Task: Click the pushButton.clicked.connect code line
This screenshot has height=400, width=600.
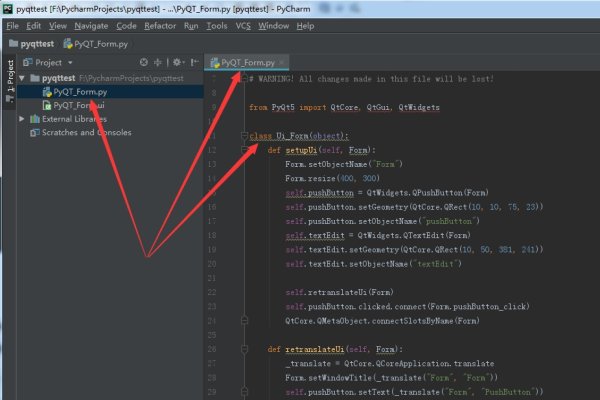Action: click(x=407, y=307)
